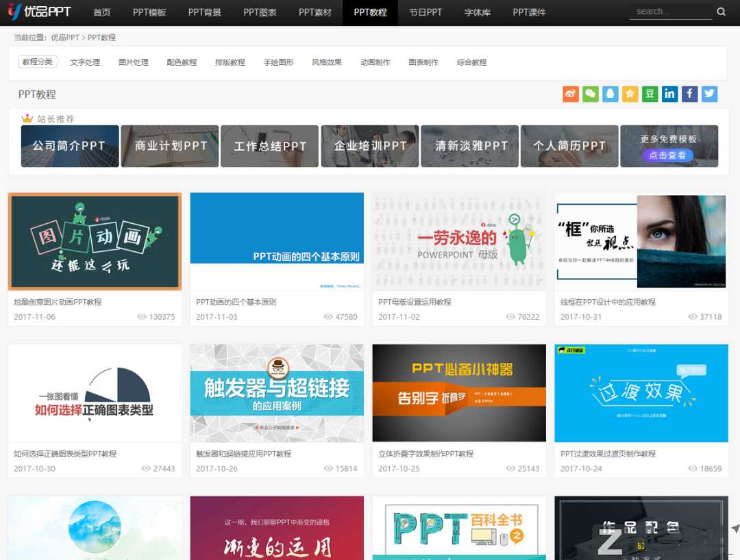The width and height of the screenshot is (740, 560).
Task: Share the page to Twitter
Action: (x=709, y=94)
